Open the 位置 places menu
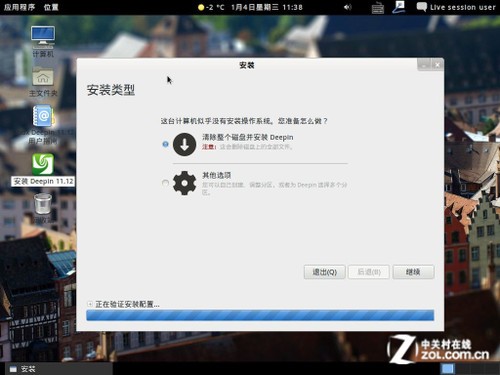 [x=51, y=7]
